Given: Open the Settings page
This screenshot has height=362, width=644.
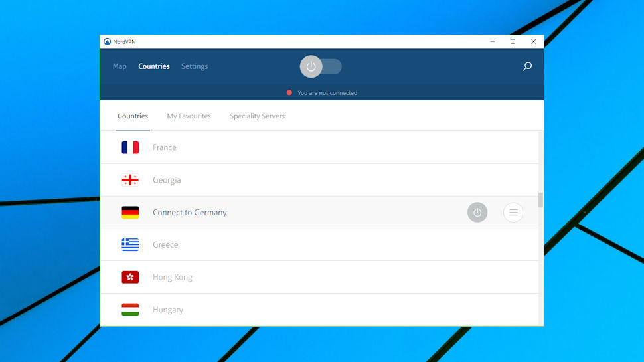Looking at the screenshot, I should click(x=195, y=66).
